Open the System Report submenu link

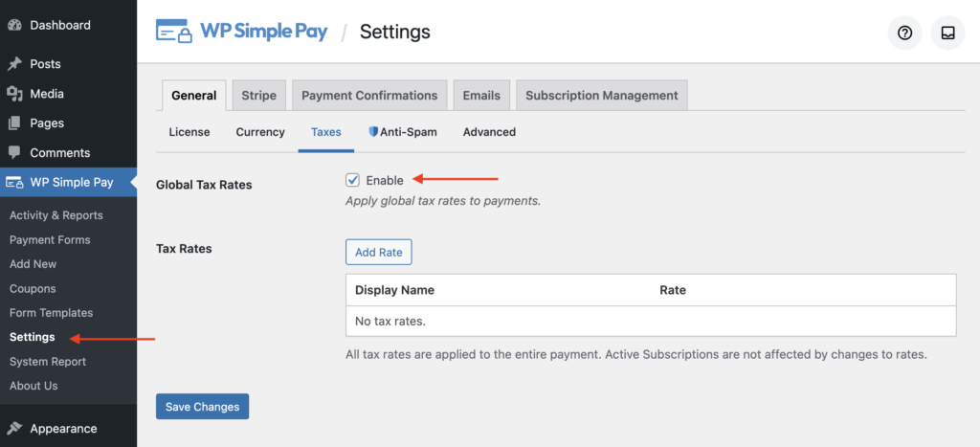[48, 362]
